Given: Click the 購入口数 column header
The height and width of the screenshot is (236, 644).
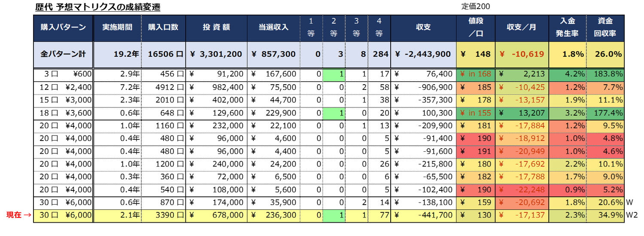Looking at the screenshot, I should [x=163, y=27].
